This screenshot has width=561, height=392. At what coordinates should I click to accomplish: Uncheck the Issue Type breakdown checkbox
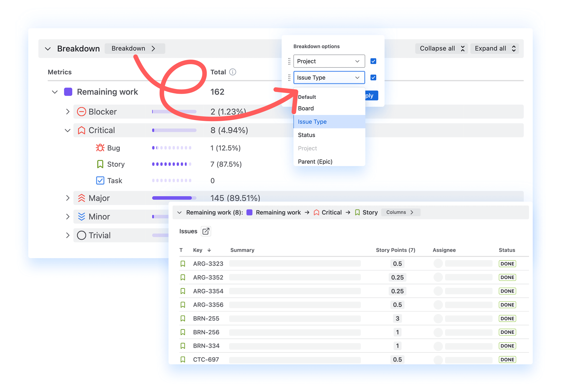[x=373, y=78]
